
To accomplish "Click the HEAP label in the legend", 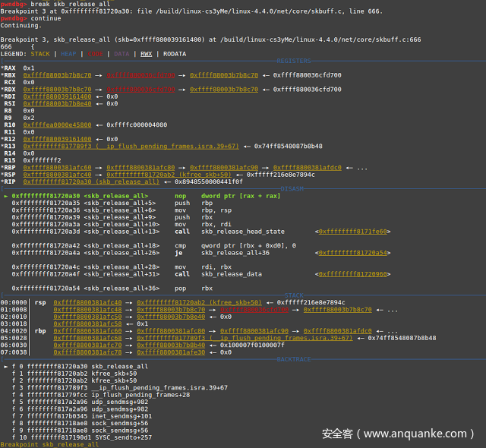I will click(x=68, y=54).
